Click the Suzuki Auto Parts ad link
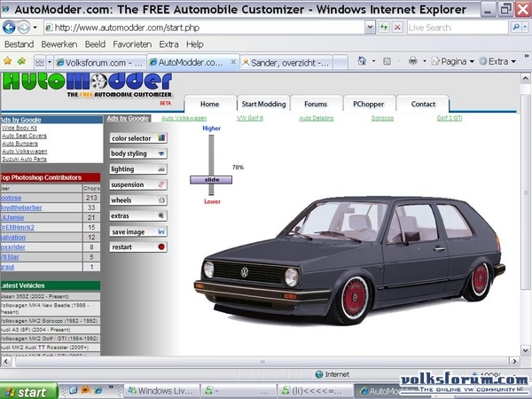The height and width of the screenshot is (399, 532). point(24,159)
